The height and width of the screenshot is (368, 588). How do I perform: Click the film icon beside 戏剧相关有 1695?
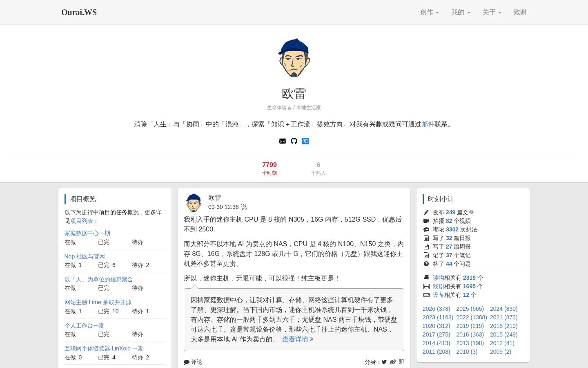426,286
